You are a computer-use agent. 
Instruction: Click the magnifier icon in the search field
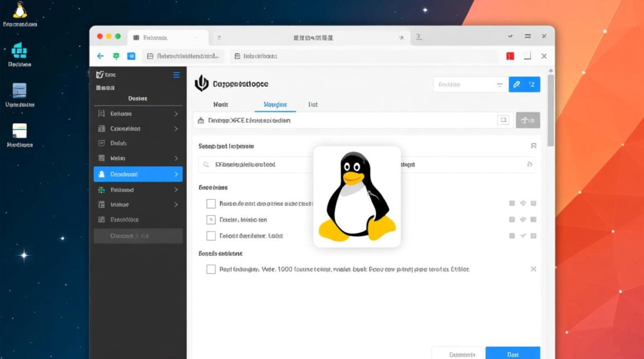point(206,164)
